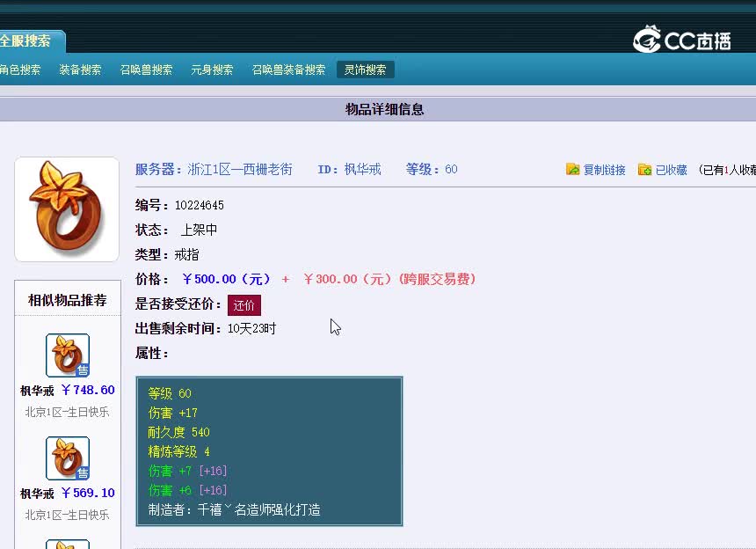Click the 等级 60 attribute line

point(170,393)
